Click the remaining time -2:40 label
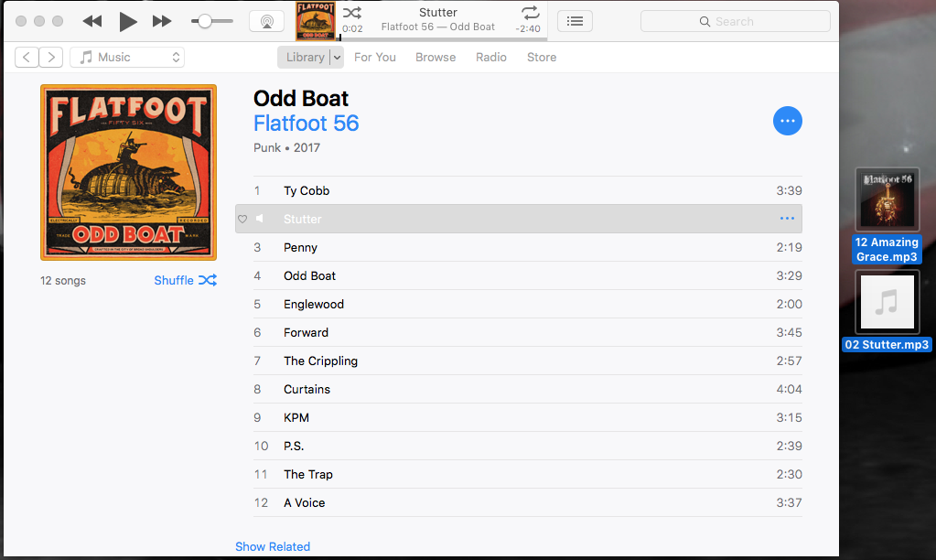 [528, 28]
